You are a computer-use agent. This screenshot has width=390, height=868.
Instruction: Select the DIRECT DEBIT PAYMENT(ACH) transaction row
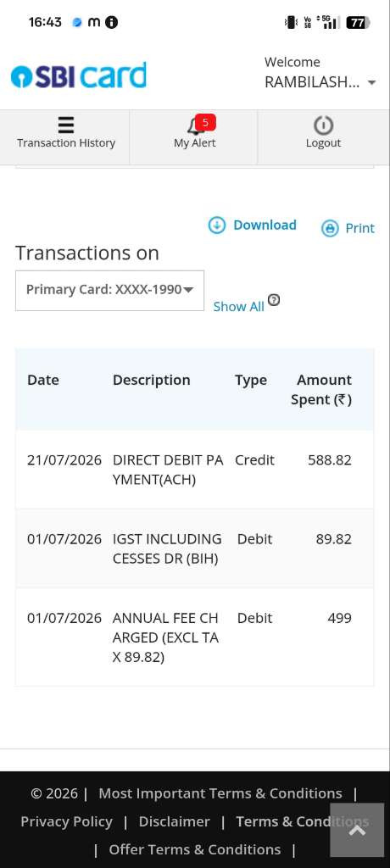click(194, 470)
